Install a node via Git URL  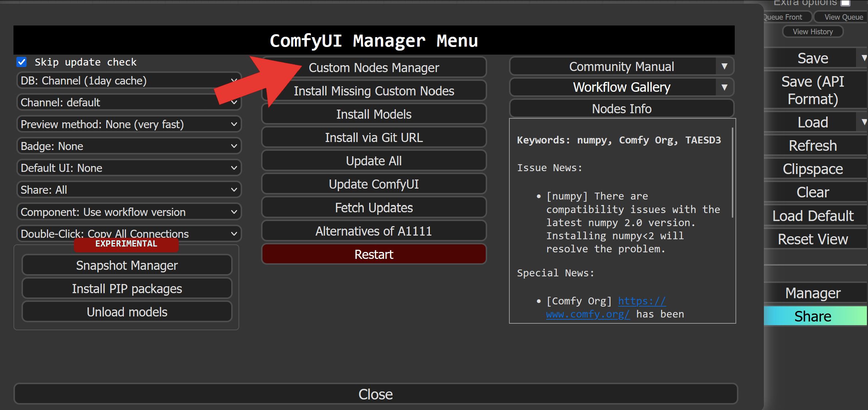[x=374, y=137]
